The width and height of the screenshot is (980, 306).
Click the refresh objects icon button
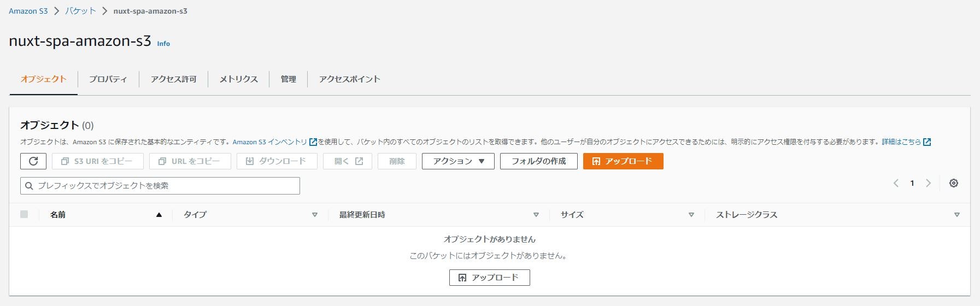33,161
